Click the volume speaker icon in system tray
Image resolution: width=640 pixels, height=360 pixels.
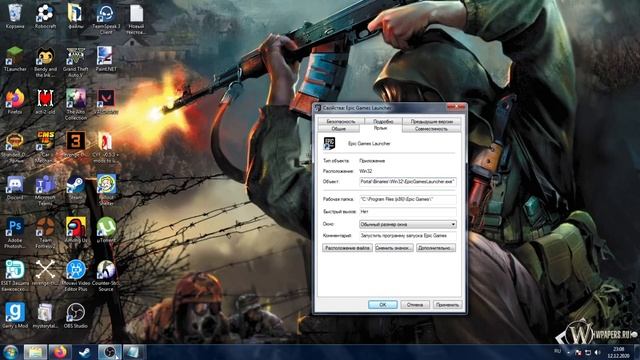[598, 352]
